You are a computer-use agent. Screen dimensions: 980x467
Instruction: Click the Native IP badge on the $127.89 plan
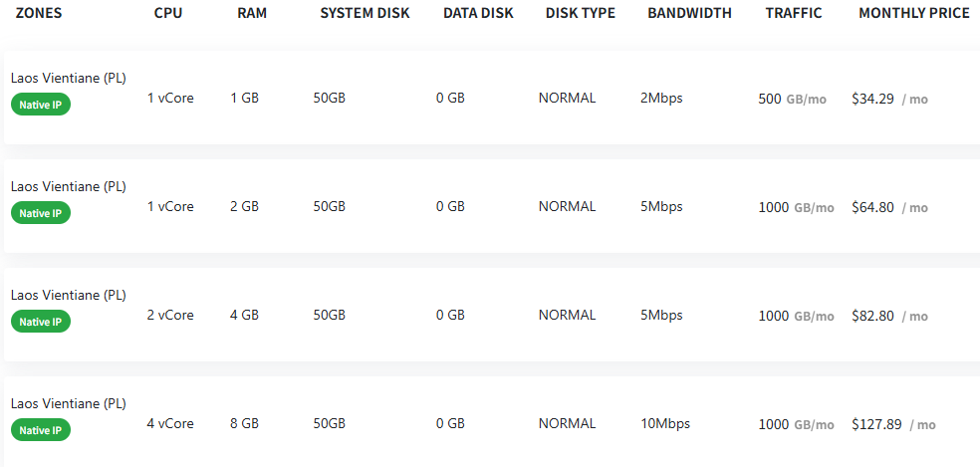pos(41,429)
